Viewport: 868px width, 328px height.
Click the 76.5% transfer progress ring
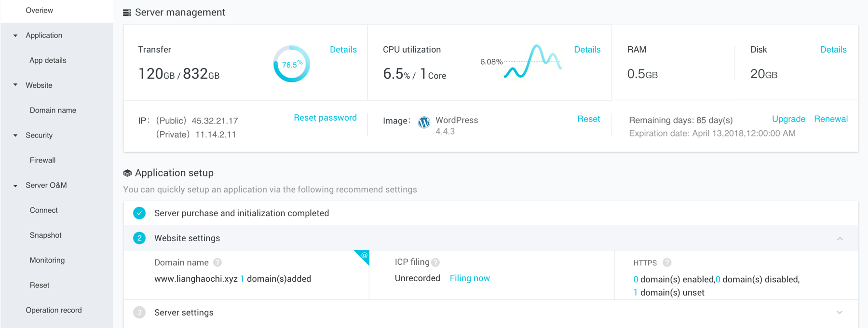292,64
